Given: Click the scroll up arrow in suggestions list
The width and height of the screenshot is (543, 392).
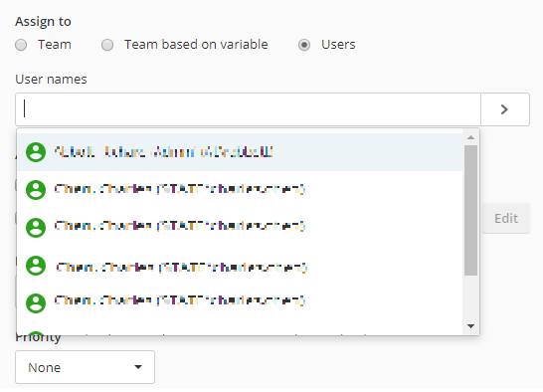Looking at the screenshot, I should 470,137.
